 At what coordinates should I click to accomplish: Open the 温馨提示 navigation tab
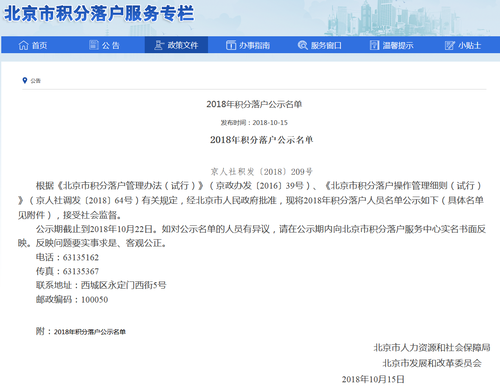[x=391, y=45]
